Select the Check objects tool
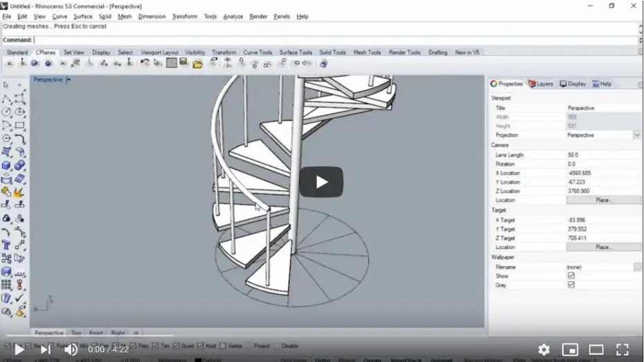 click(x=19, y=298)
